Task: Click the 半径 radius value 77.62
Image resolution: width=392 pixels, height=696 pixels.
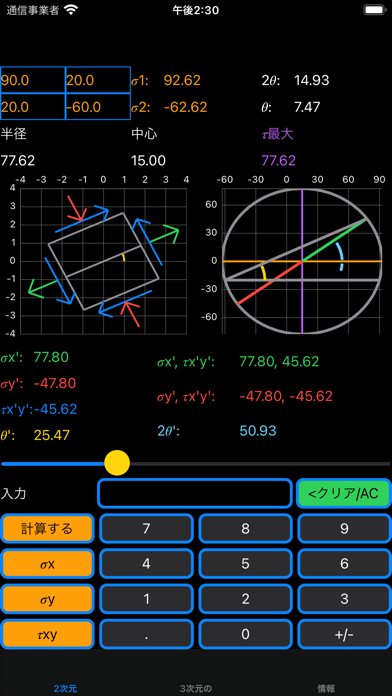Action: tap(18, 160)
